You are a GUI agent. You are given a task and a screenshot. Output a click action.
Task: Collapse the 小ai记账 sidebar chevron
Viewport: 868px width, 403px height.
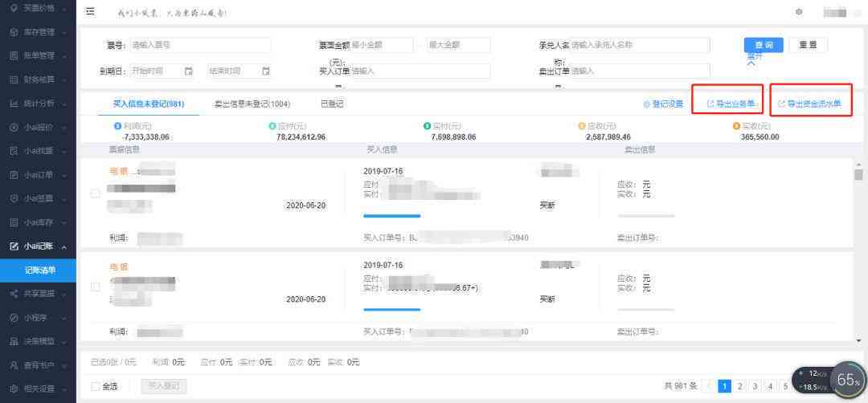click(x=65, y=247)
